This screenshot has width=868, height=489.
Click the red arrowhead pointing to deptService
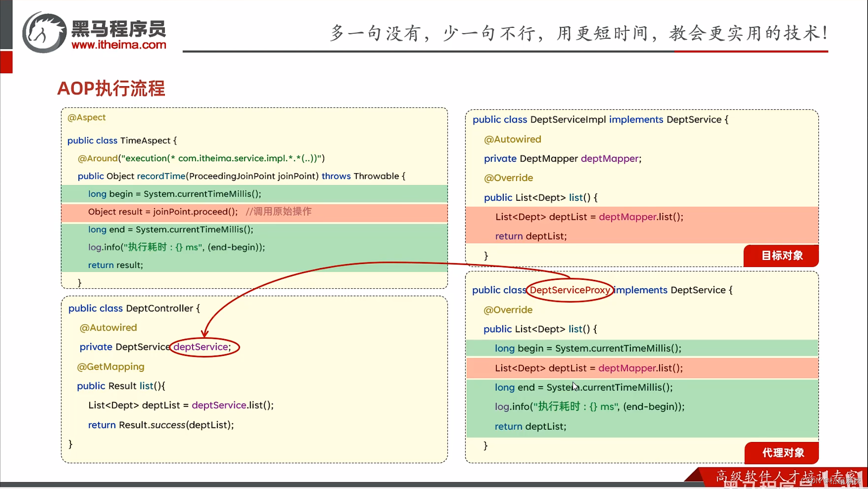coord(205,333)
